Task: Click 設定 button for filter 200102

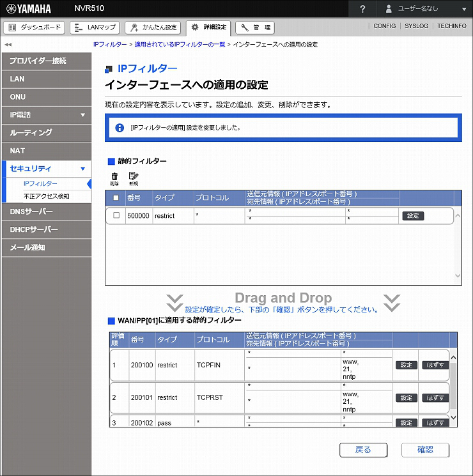Action: (x=407, y=422)
